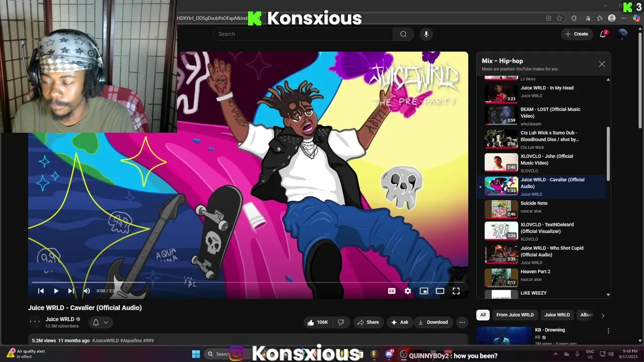Share the Cavalier video
Image resolution: width=644 pixels, height=362 pixels.
click(x=368, y=322)
